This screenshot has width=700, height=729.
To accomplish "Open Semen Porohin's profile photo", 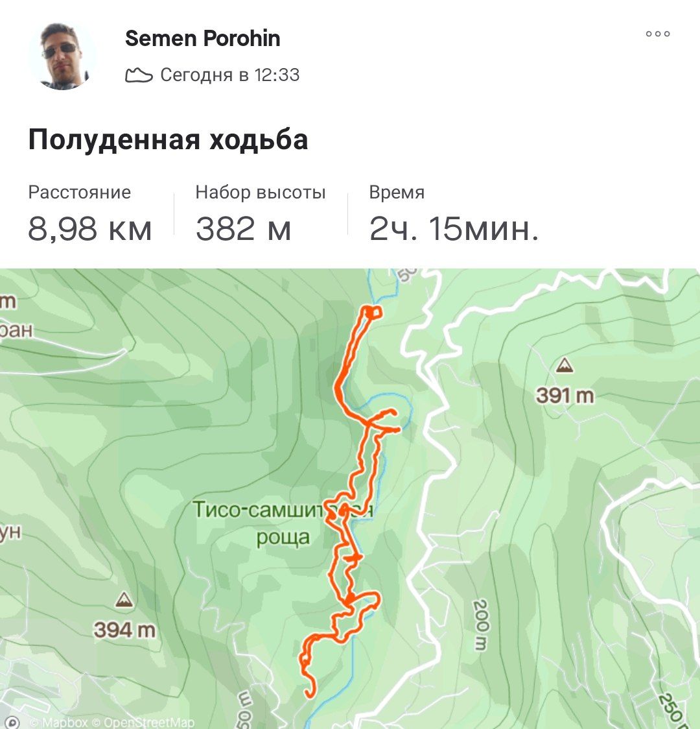I will [x=62, y=56].
